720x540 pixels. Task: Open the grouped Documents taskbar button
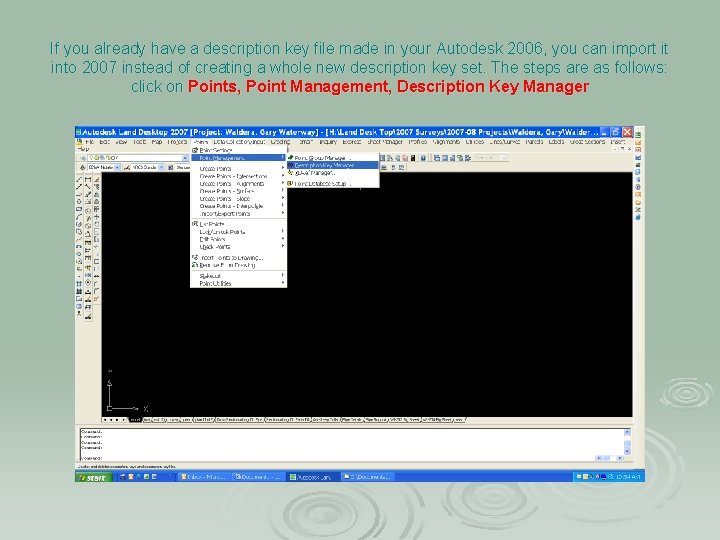coord(367,477)
